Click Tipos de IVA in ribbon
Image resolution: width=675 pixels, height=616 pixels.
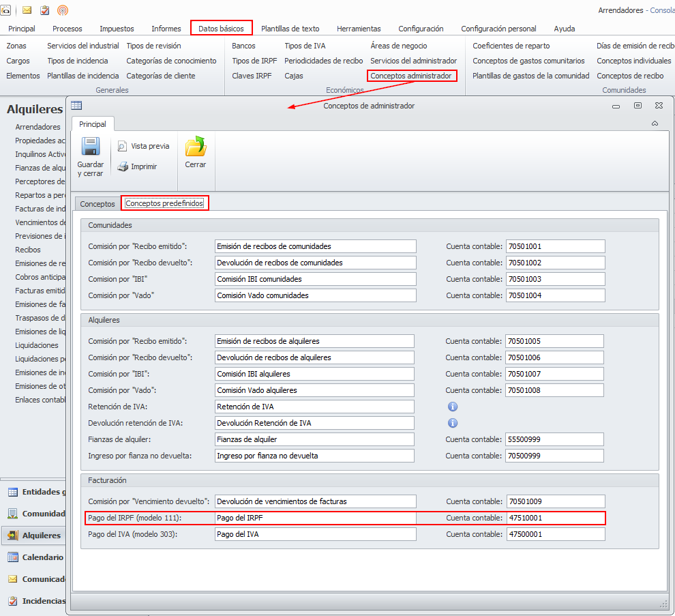(305, 46)
